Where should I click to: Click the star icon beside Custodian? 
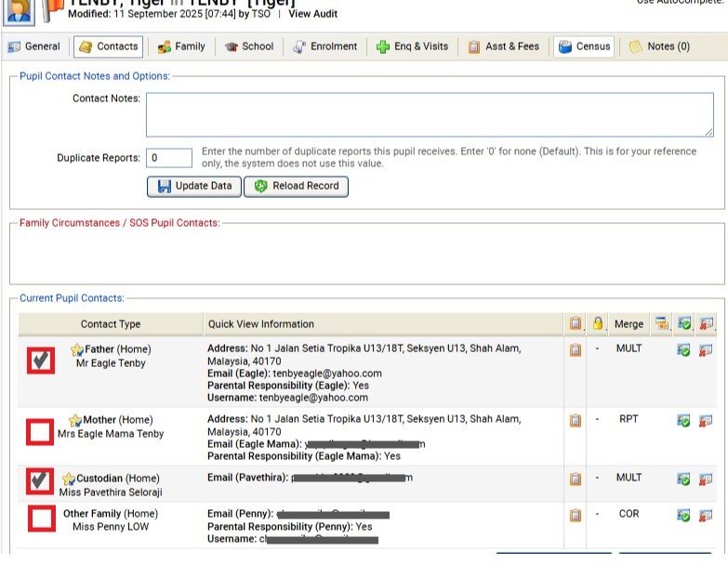point(68,479)
